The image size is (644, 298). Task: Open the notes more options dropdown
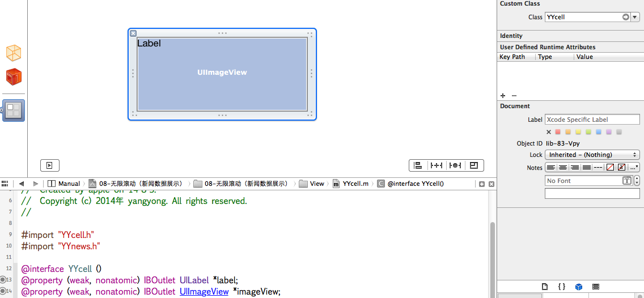(634, 167)
